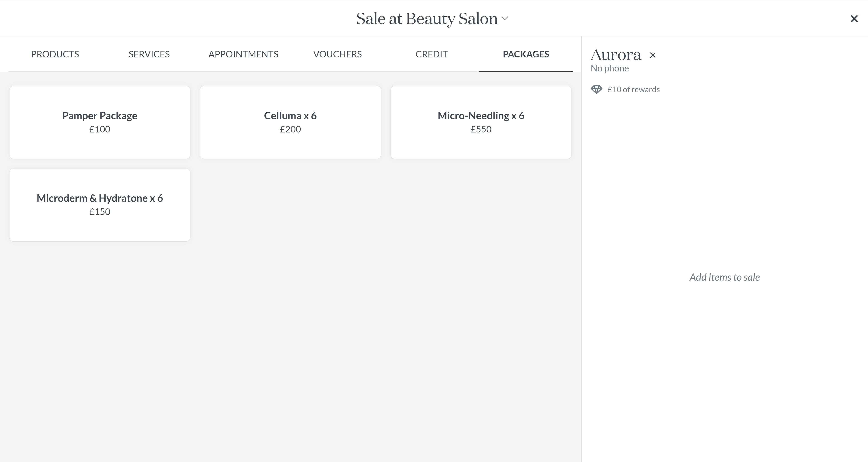Viewport: 868px width, 462px height.
Task: Click the No phone label
Action: point(610,68)
